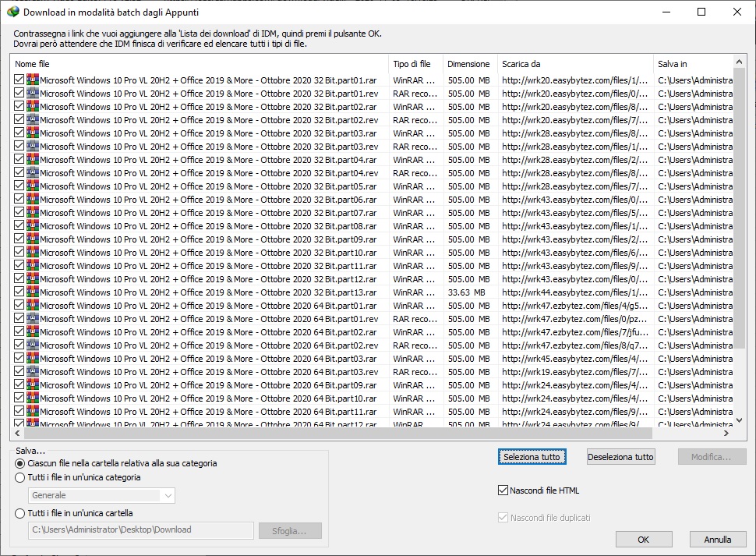Click the Seleziona tutto button
This screenshot has height=556, width=756.
pyautogui.click(x=532, y=457)
